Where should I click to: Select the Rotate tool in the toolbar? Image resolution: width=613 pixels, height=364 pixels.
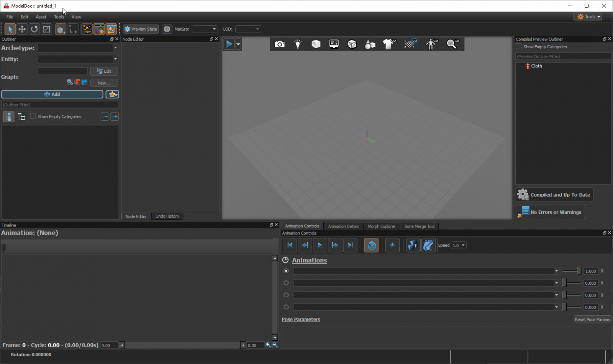click(34, 29)
